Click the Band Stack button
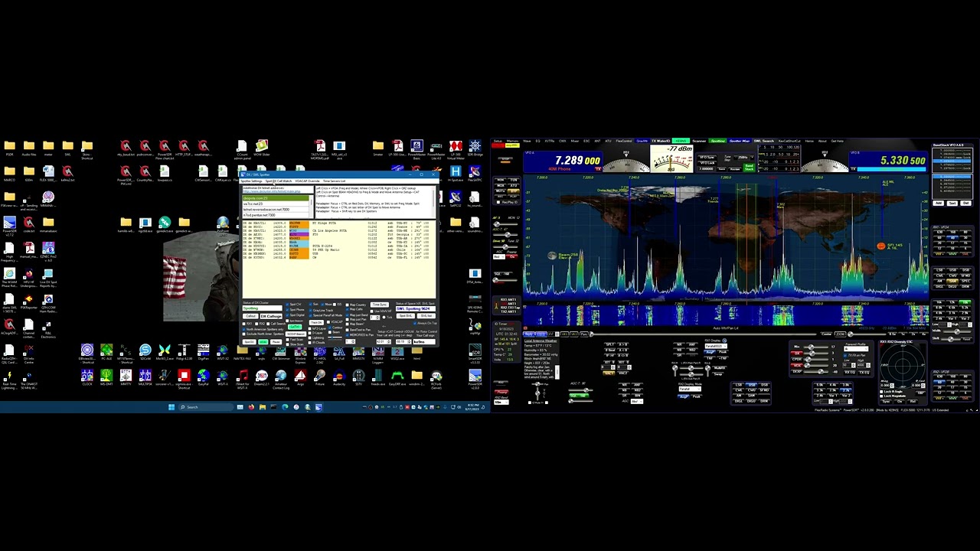980x551 pixels. (749, 168)
